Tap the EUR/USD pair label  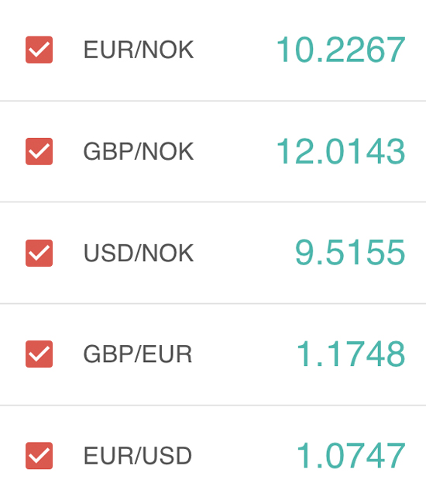coord(137,455)
